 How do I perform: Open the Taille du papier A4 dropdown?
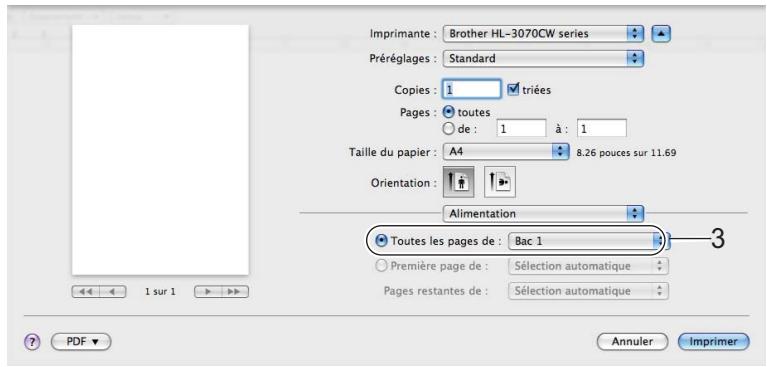(x=506, y=151)
